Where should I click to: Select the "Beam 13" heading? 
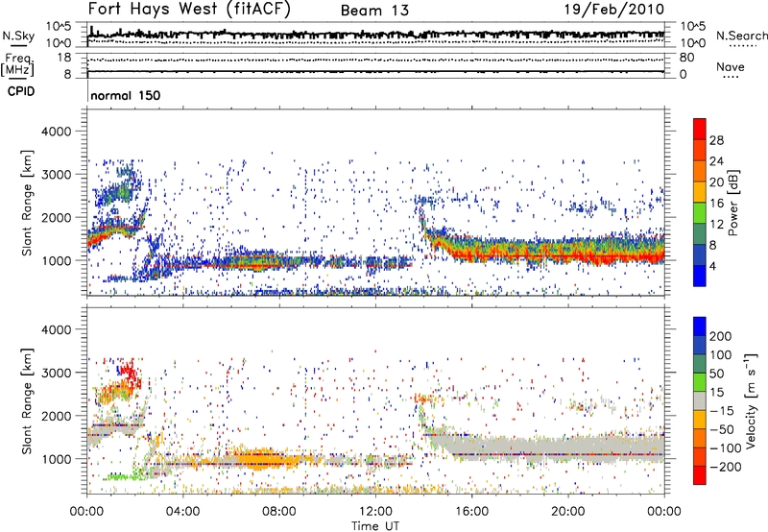coord(374,11)
